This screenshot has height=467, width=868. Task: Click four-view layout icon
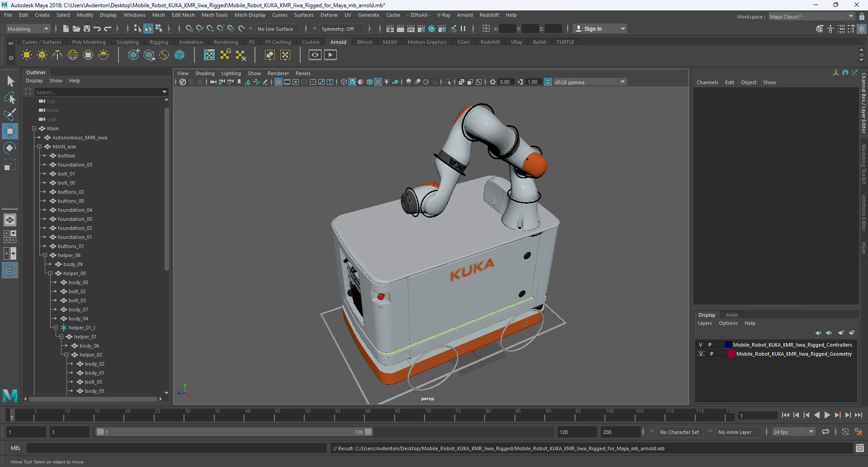click(10, 237)
